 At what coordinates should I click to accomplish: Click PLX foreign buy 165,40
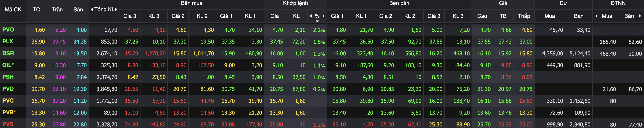tap(608, 42)
